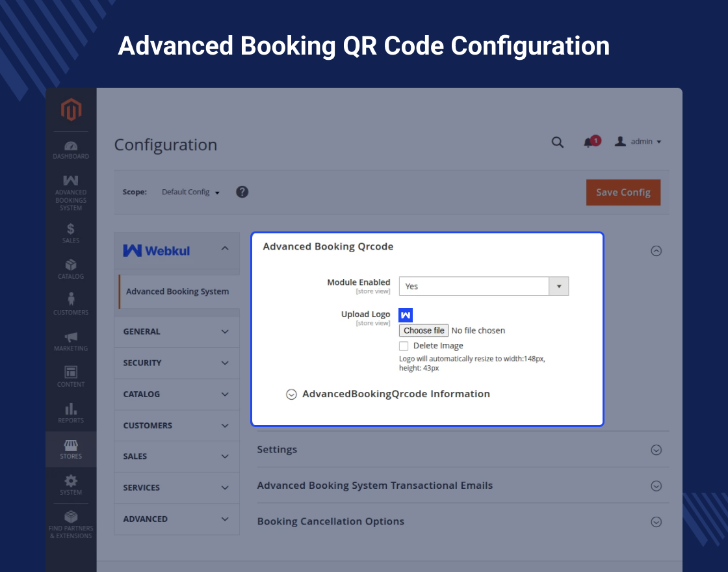Open the notifications bell
Viewport: 728px width, 572px height.
591,141
